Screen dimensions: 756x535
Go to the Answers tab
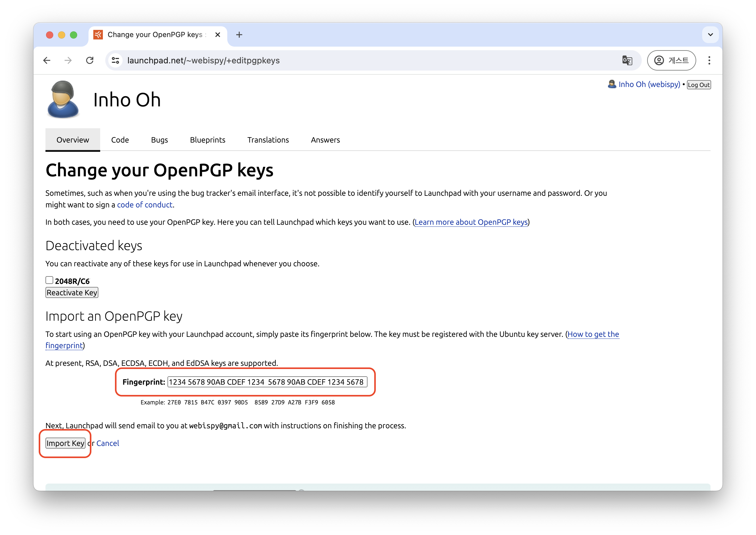[x=325, y=140]
